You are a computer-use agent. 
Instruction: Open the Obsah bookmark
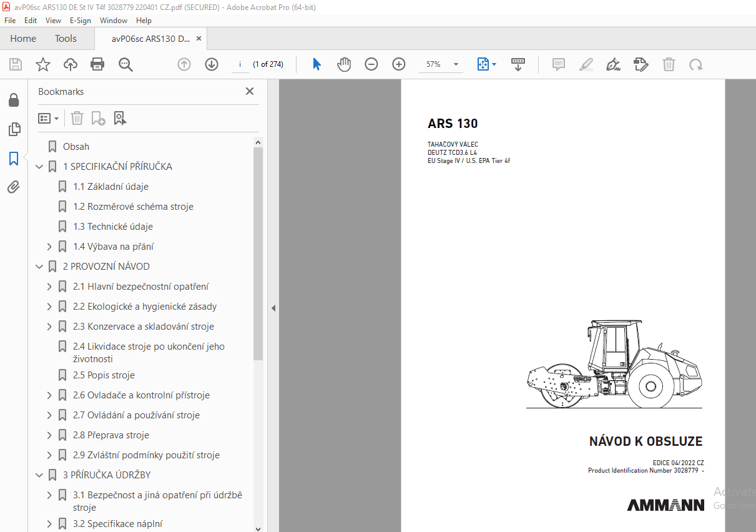[76, 147]
